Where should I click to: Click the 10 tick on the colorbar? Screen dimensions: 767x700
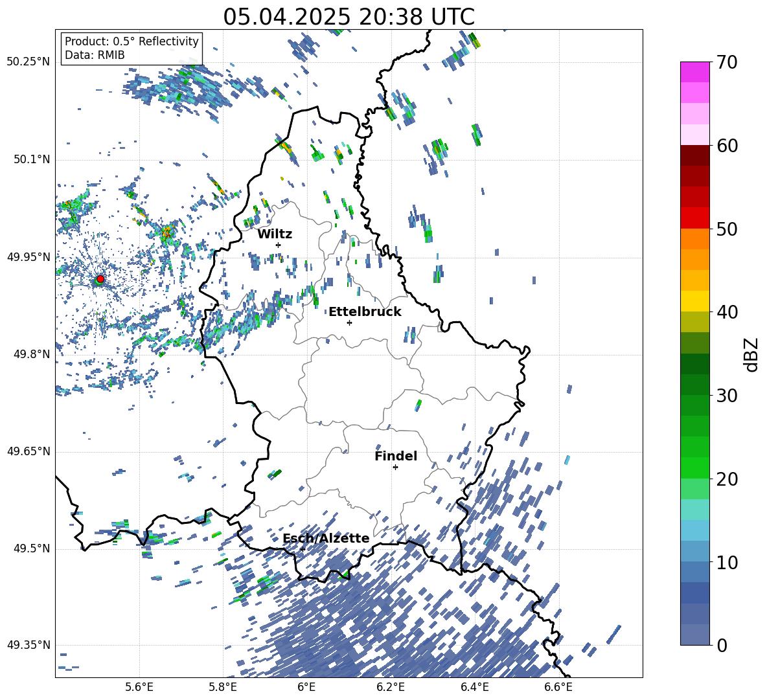click(727, 562)
